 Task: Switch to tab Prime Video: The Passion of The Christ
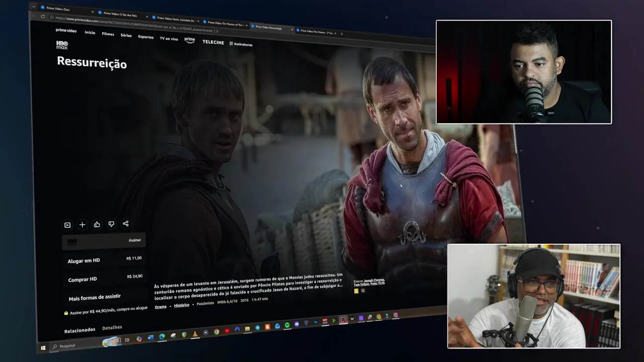click(225, 24)
